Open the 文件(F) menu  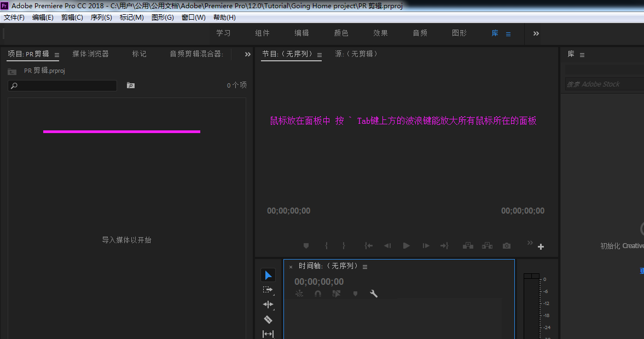pyautogui.click(x=14, y=18)
